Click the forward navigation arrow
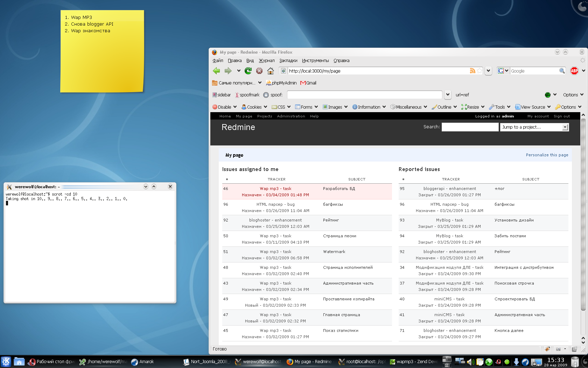 (x=228, y=71)
